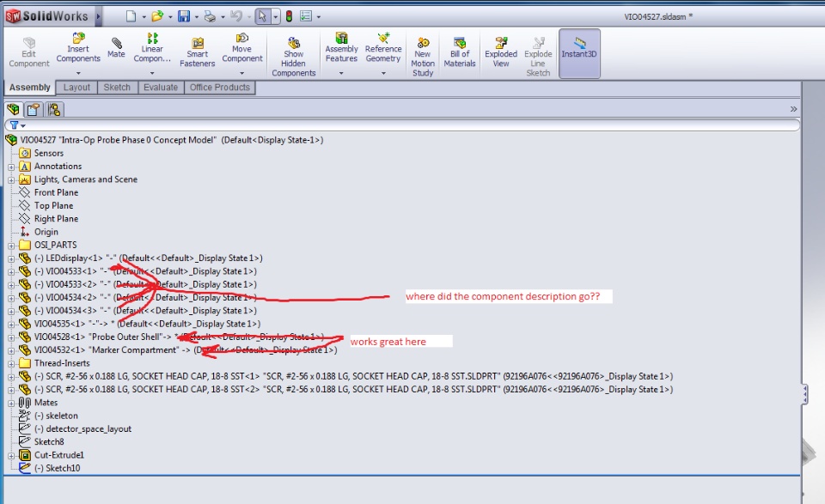Viewport: 825px width, 504px height.
Task: Expand the VIO04528<1> Probe Outer Shell node
Action: 11,337
